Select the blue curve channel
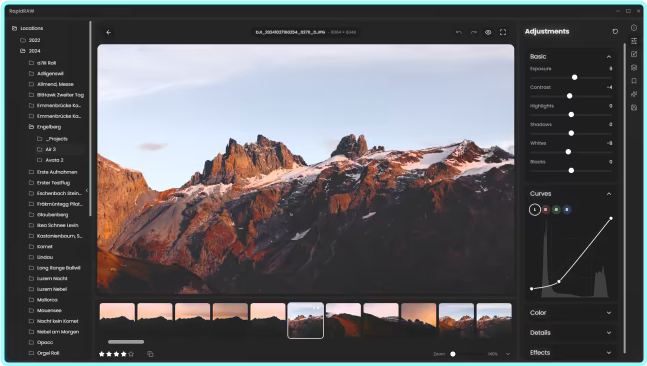The height and width of the screenshot is (366, 647). point(567,210)
